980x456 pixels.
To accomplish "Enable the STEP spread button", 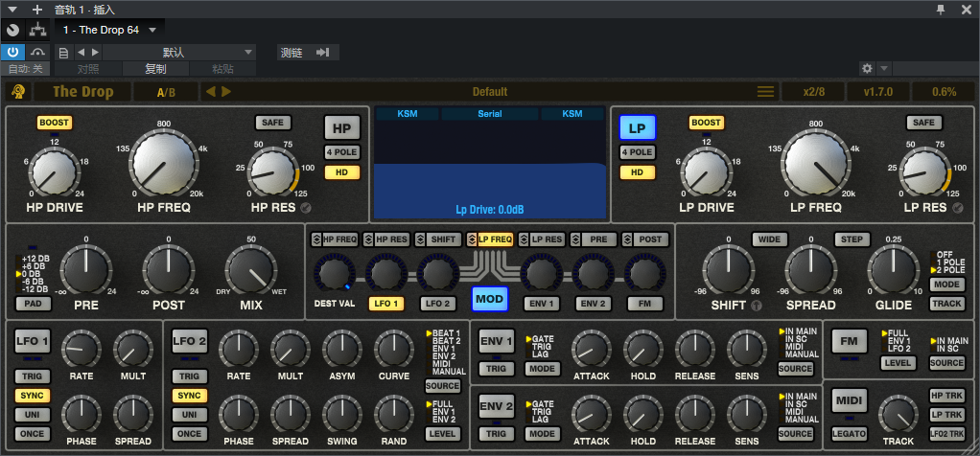I will click(852, 239).
